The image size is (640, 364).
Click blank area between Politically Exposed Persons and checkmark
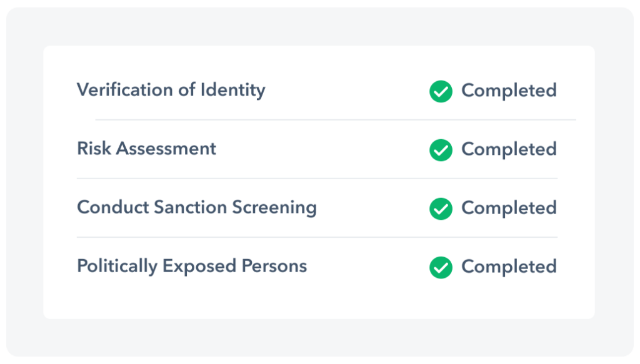[x=367, y=267]
